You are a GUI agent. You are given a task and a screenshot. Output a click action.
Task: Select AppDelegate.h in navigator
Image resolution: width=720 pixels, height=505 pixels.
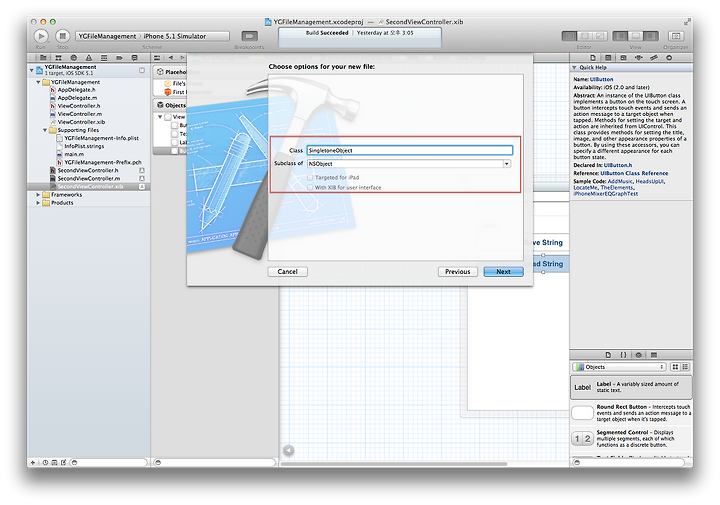pyautogui.click(x=76, y=90)
